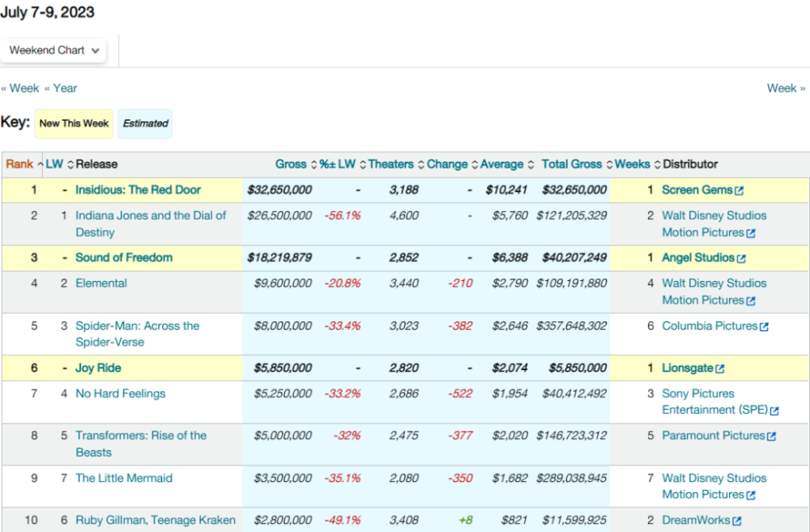Sort table by Rank column header
Image resolution: width=810 pixels, height=532 pixels.
19,164
